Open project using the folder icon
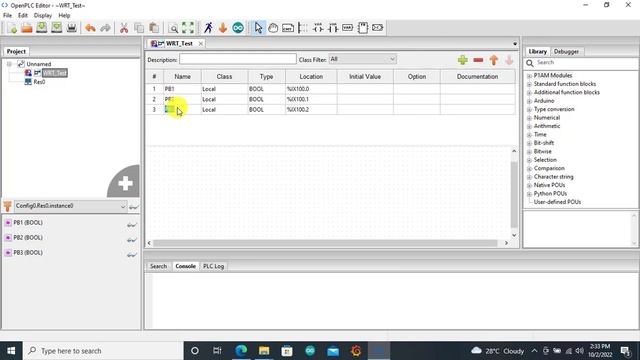Screen dimensions: 640x360 click(27, 28)
